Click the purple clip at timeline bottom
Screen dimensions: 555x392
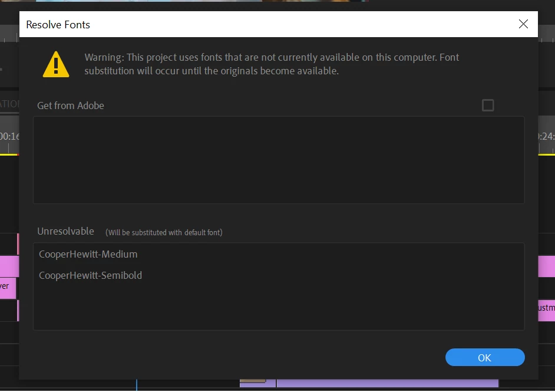(x=387, y=384)
